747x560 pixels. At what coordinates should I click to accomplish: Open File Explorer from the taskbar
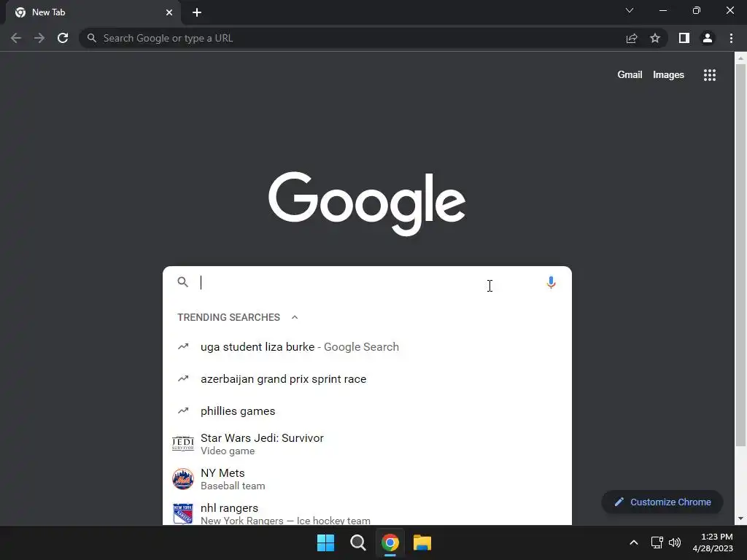(x=422, y=542)
